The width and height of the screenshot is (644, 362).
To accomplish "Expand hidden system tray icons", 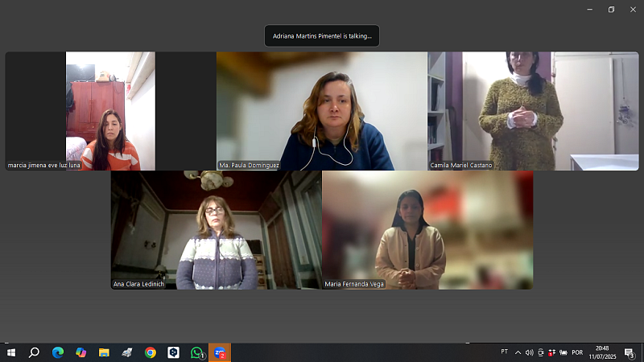I will coord(518,352).
